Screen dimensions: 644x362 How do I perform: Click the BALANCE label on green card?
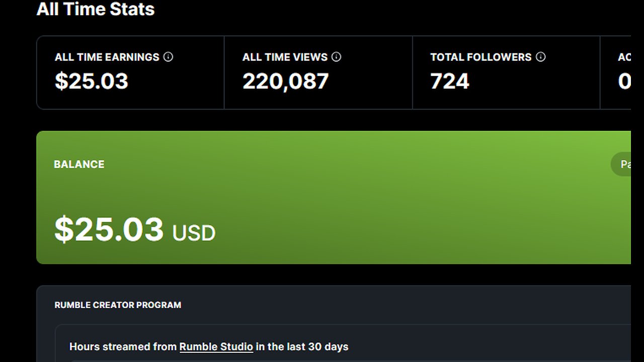pyautogui.click(x=79, y=164)
